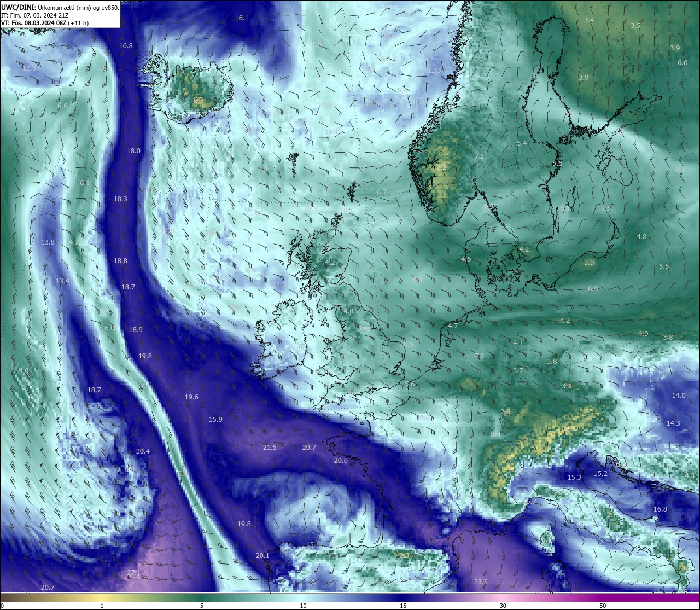The height and width of the screenshot is (610, 700).
Task: Click the 5.5 value label
Action: pyautogui.click(x=664, y=266)
